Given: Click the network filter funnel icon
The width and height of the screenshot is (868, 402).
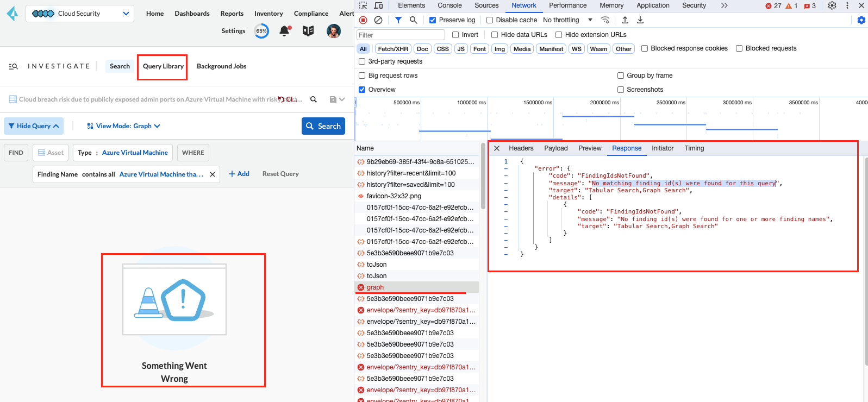Looking at the screenshot, I should click(x=398, y=20).
